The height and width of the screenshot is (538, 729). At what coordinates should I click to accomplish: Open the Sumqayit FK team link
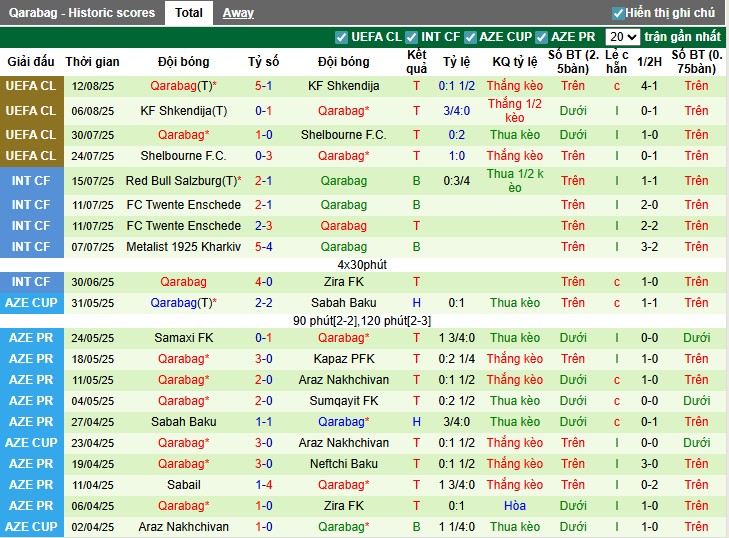(343, 401)
